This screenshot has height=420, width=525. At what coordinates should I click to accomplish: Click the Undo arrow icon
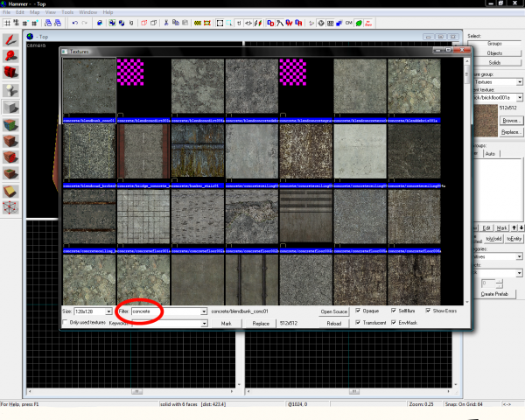pos(75,23)
